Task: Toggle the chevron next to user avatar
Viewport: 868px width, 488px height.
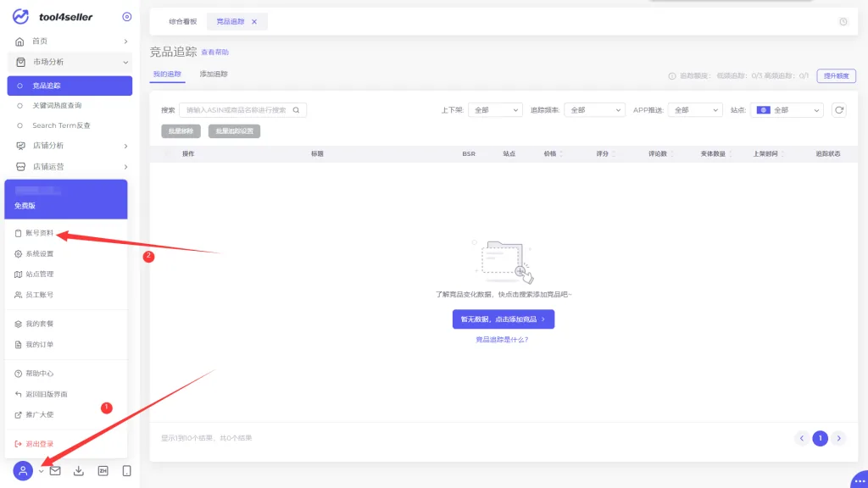Action: coord(41,471)
